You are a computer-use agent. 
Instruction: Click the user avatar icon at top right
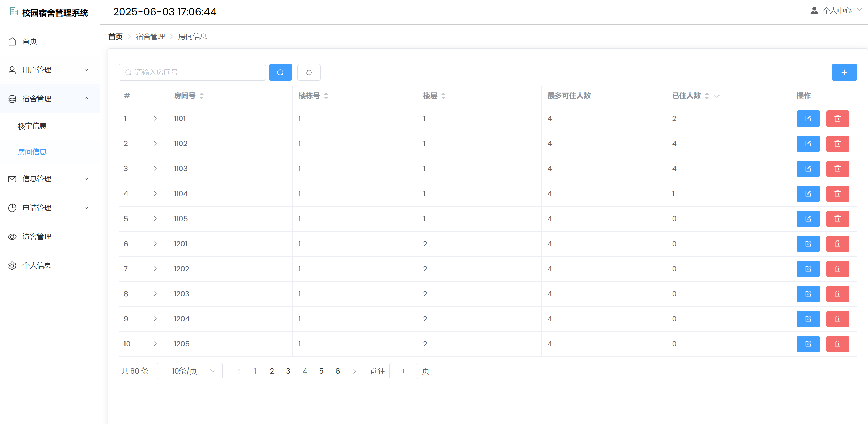pyautogui.click(x=814, y=11)
